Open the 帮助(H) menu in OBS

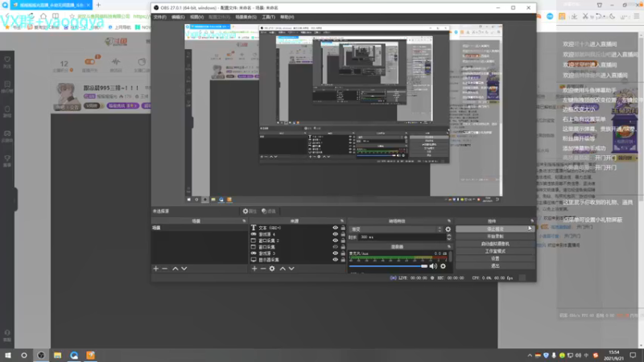[x=287, y=17]
